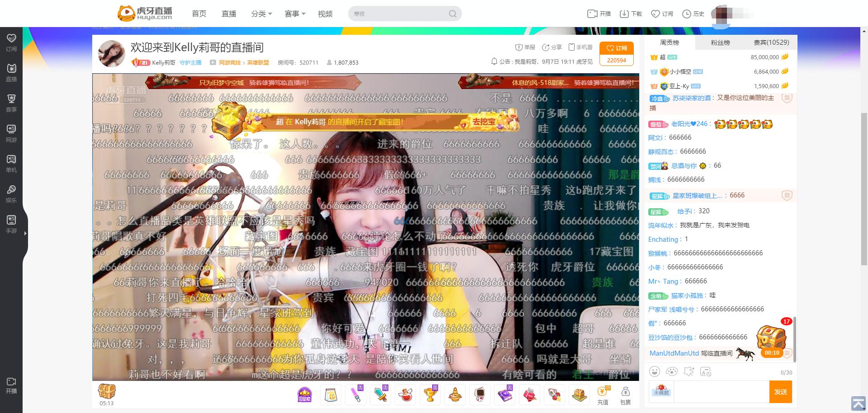Select the golden hotpot gift
Image resolution: width=868 pixels, height=413 pixels.
[455, 394]
